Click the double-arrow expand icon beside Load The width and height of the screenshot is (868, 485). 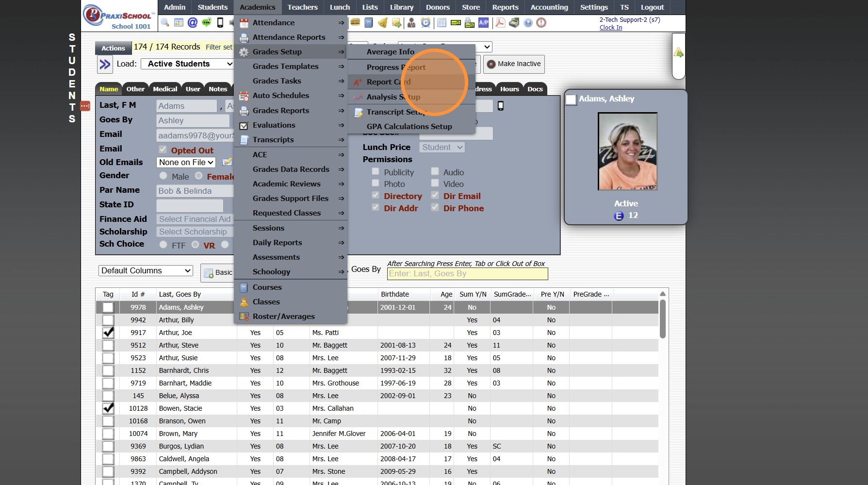(x=105, y=64)
